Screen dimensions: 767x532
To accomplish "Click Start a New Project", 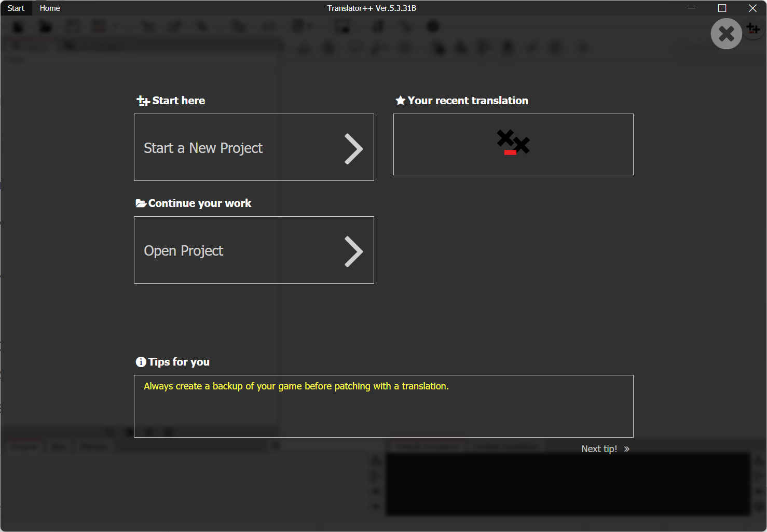I will pos(254,147).
